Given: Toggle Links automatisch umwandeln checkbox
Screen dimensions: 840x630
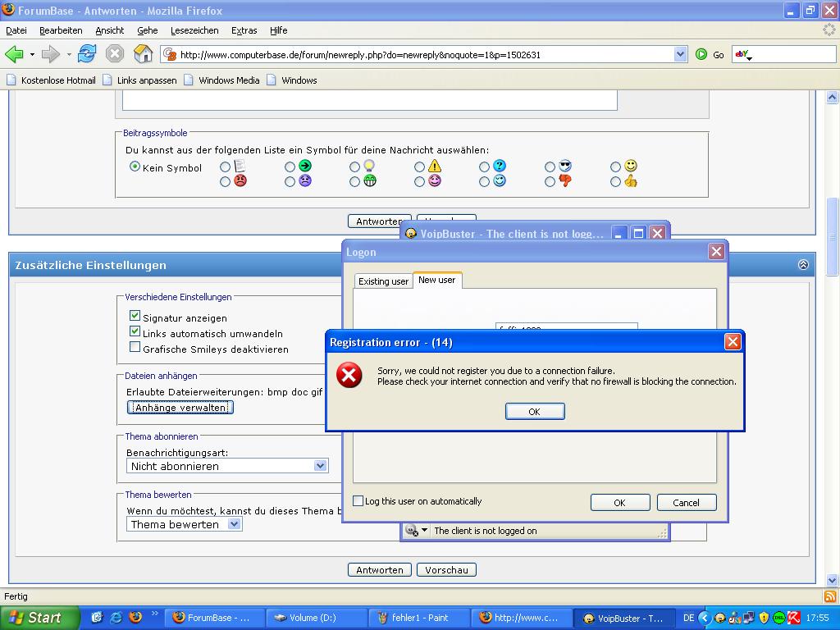Looking at the screenshot, I should point(135,331).
